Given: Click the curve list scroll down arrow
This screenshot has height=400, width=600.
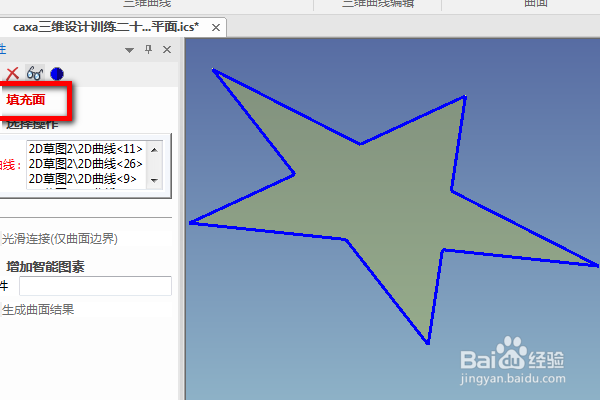Looking at the screenshot, I should [x=154, y=180].
